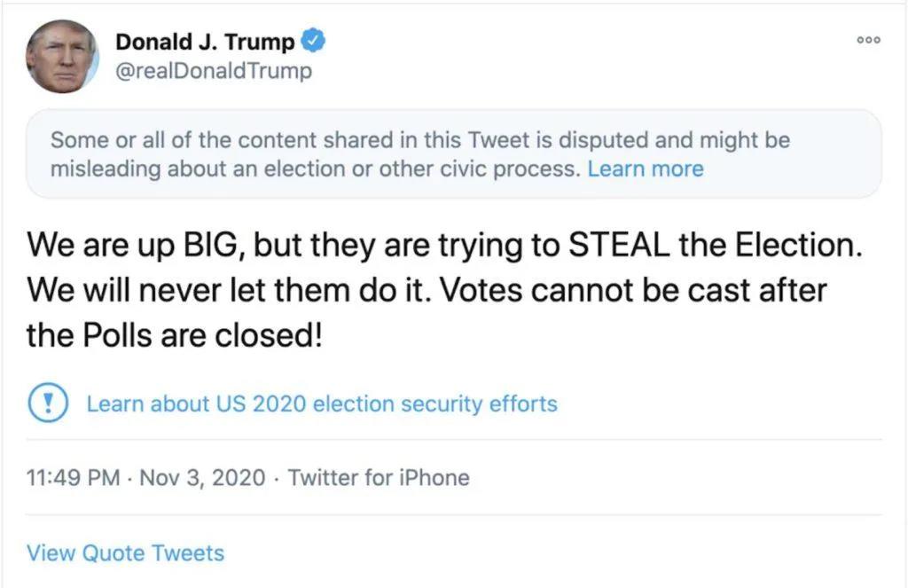
Task: Click the Nov 3, 2020 date
Action: click(202, 478)
